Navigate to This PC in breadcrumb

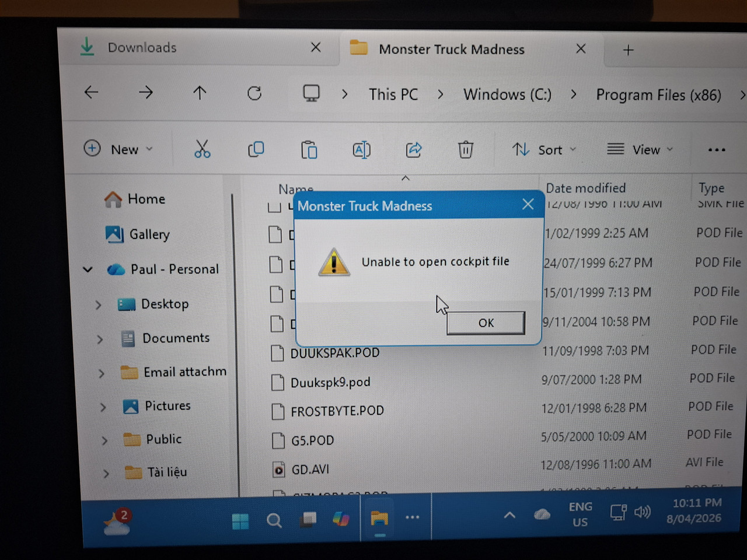[393, 94]
